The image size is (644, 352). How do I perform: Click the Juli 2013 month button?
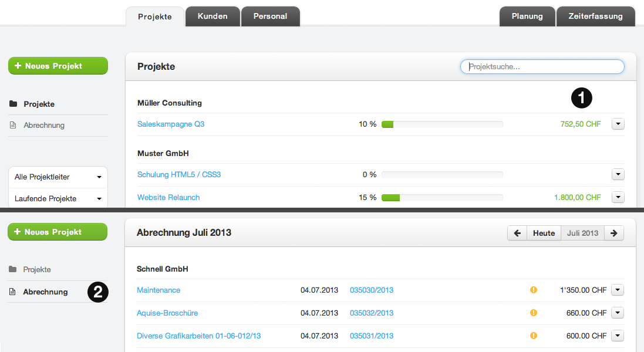click(582, 233)
